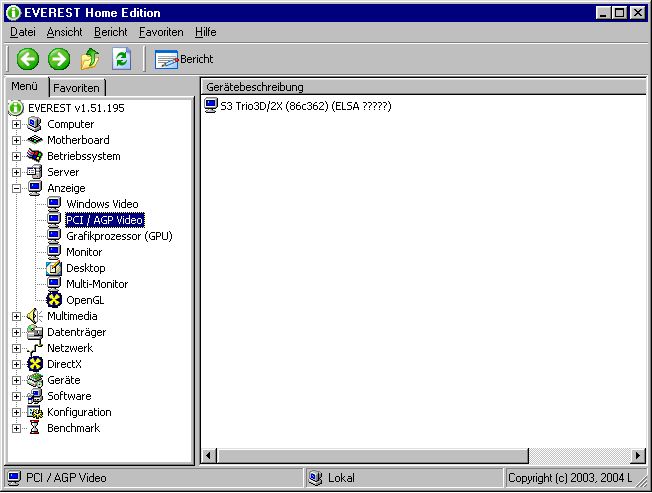This screenshot has width=652, height=493.
Task: Click the Geräte devices icon
Action: pyautogui.click(x=35, y=380)
